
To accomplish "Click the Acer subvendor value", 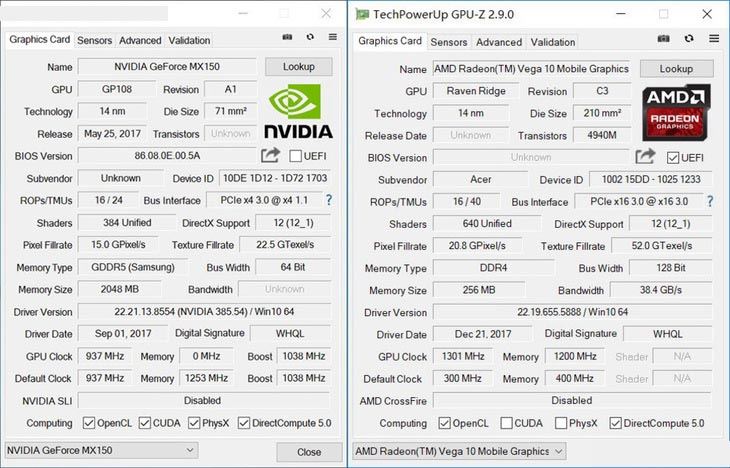I will tap(480, 179).
